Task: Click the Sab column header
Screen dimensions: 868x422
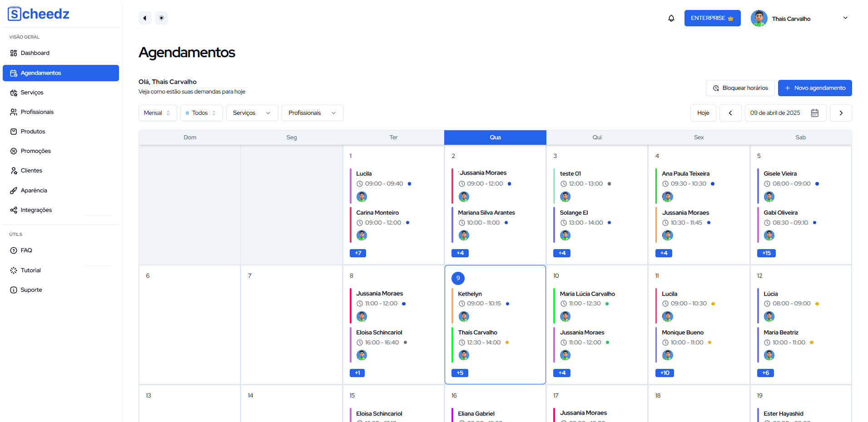Action: (800, 137)
